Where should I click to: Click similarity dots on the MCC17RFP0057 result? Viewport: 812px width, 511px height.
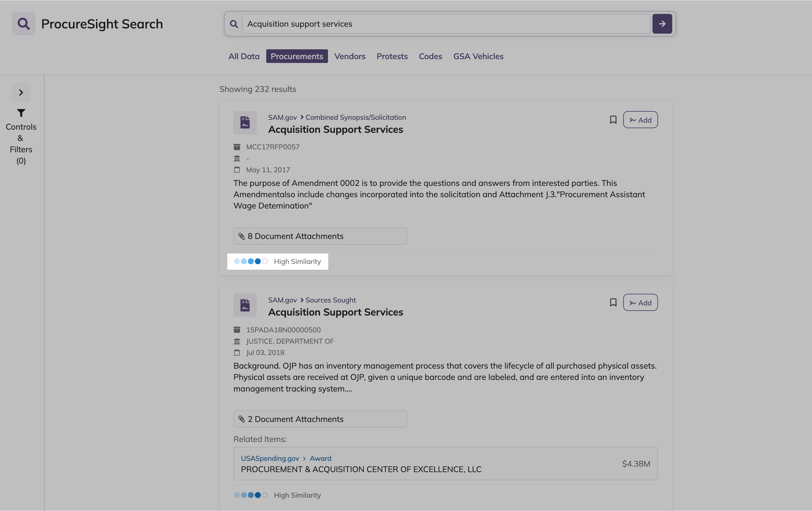251,261
